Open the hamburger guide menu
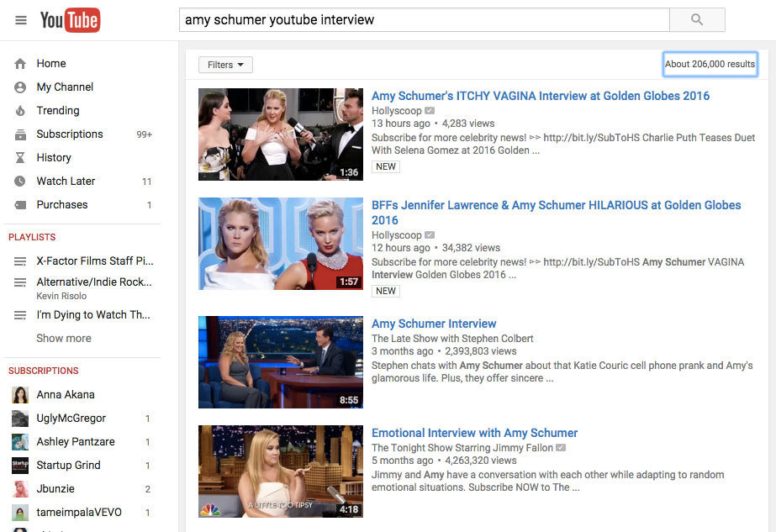 (x=21, y=20)
